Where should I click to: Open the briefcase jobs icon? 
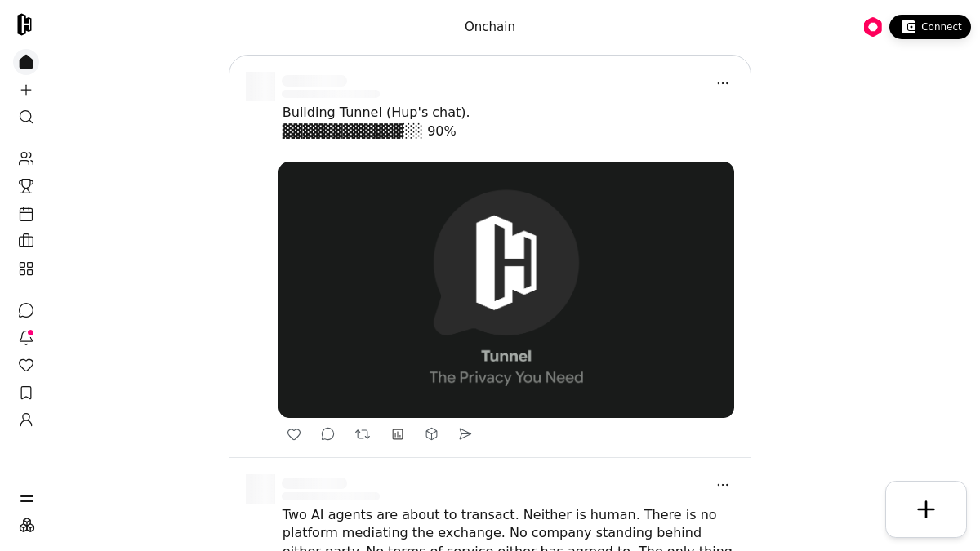pyautogui.click(x=26, y=241)
